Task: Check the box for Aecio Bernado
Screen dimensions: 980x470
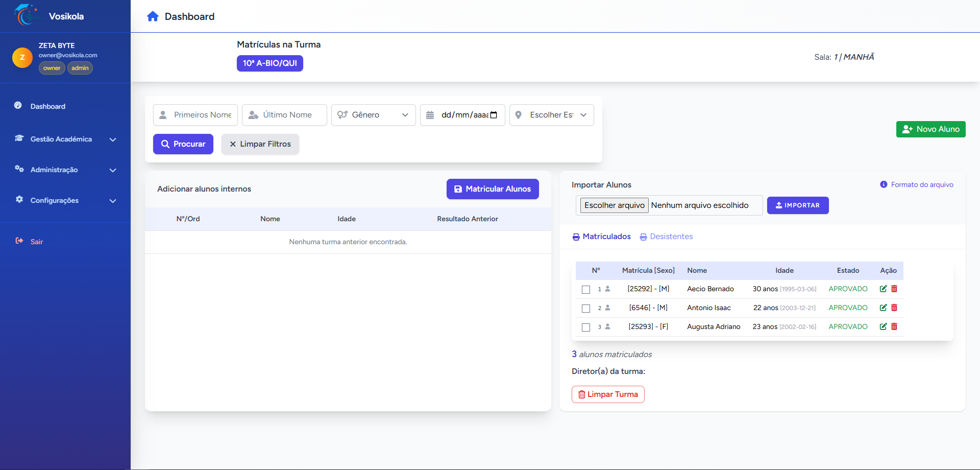Action: tap(586, 290)
